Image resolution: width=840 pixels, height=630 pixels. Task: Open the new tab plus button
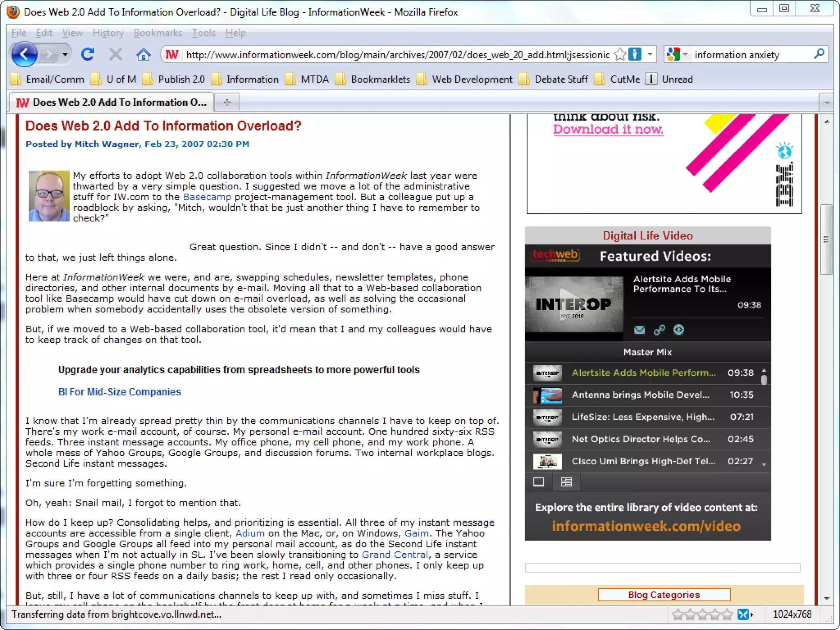(x=227, y=102)
